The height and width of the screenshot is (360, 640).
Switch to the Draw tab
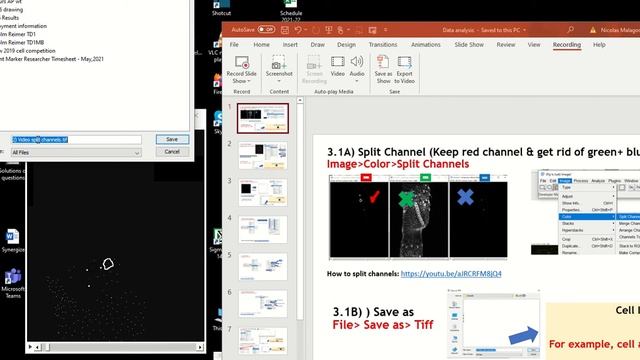tap(318, 44)
